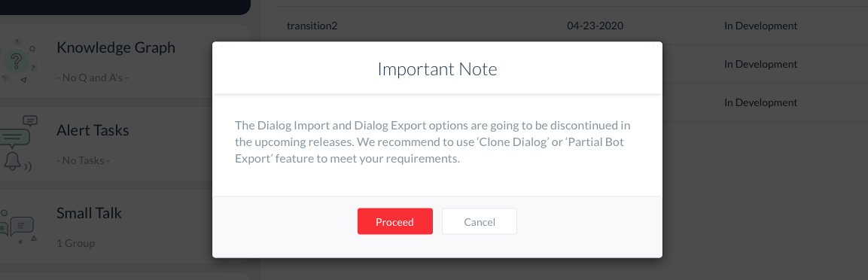Click the Knowledge Graph question mark icon
The width and height of the screenshot is (868, 280).
pos(18,59)
